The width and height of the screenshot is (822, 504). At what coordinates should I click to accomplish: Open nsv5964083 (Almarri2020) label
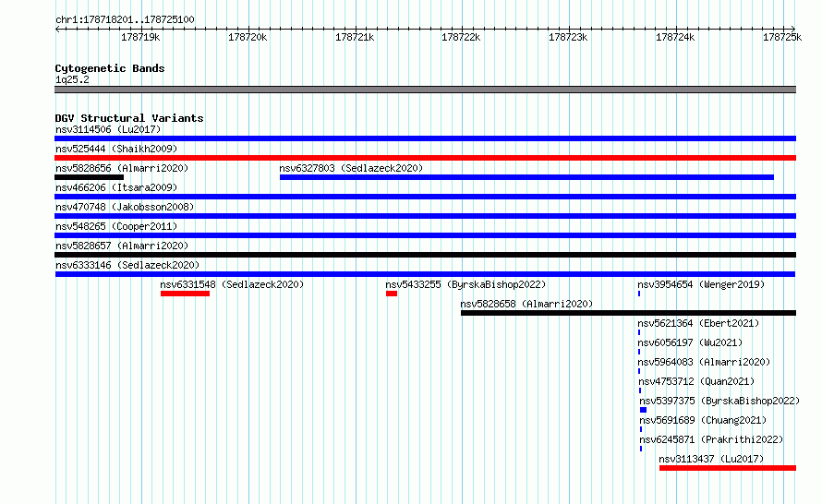(704, 362)
